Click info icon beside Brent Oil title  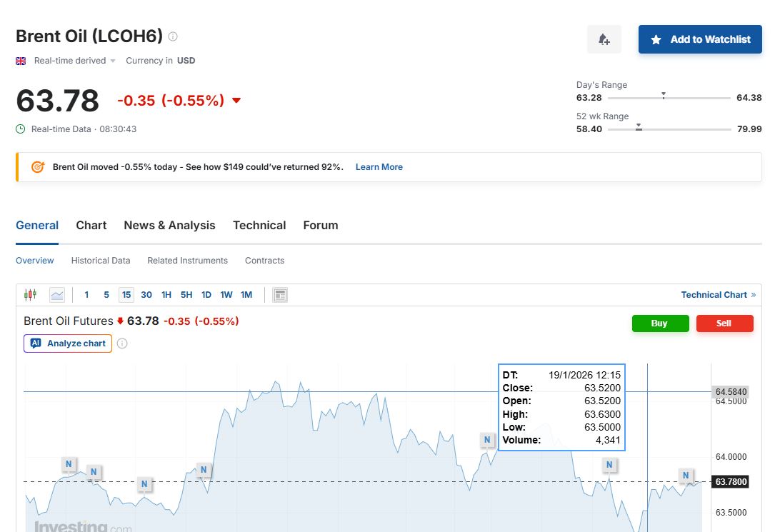tap(173, 36)
